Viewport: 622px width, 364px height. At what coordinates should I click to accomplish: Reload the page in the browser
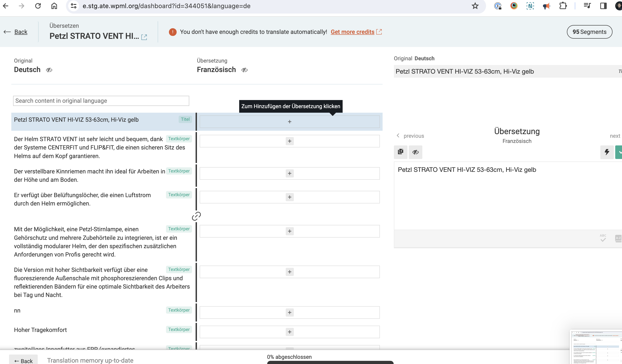38,6
